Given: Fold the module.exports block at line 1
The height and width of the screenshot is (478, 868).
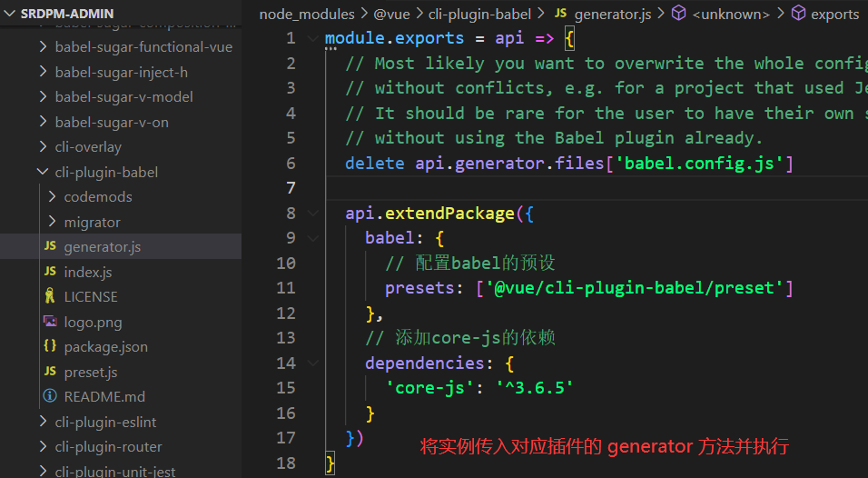Looking at the screenshot, I should (x=312, y=39).
